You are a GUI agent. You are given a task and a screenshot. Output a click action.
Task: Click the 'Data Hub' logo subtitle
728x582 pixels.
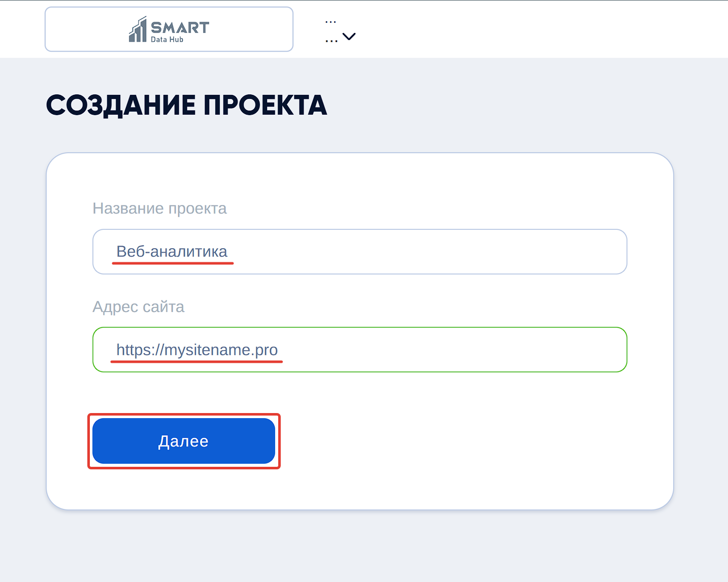pos(167,40)
